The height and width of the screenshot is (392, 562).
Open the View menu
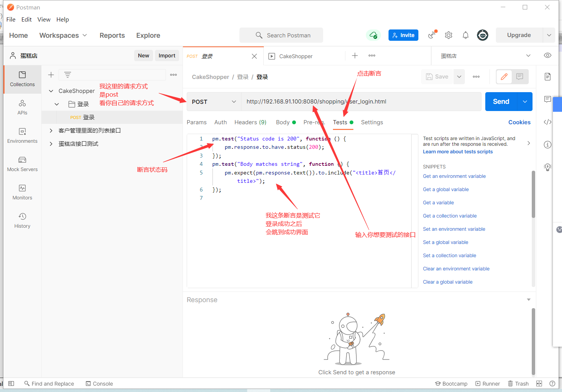point(44,19)
